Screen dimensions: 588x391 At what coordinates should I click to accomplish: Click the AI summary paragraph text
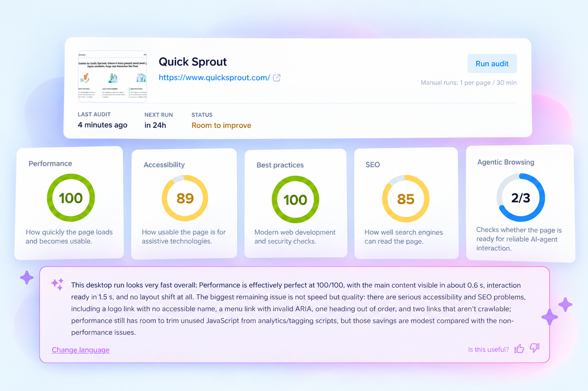298,309
